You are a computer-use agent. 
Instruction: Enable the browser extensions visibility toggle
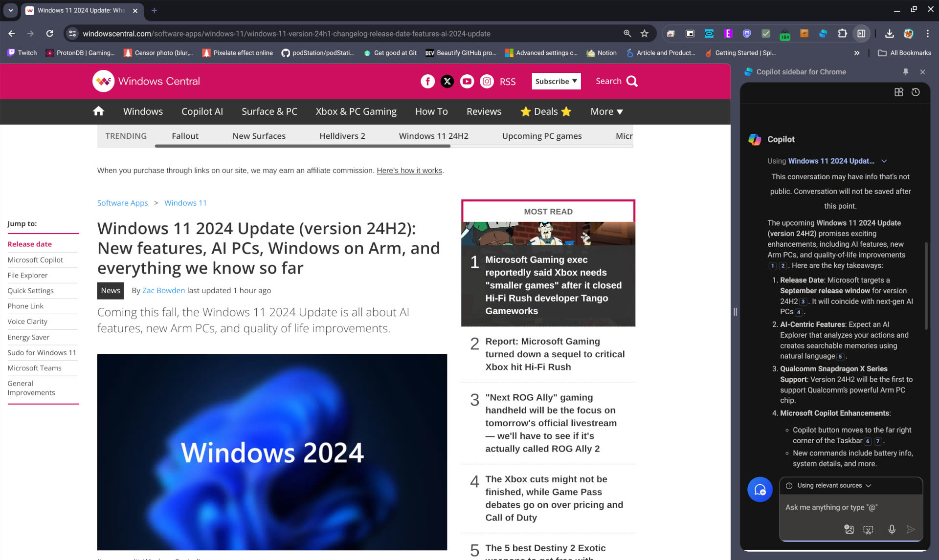[x=840, y=33]
